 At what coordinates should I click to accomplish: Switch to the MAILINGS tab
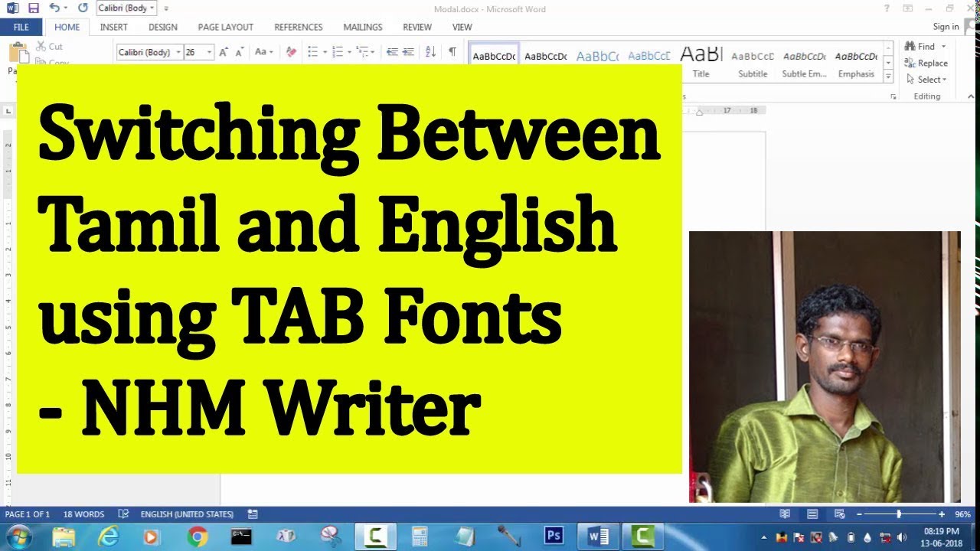tap(363, 27)
